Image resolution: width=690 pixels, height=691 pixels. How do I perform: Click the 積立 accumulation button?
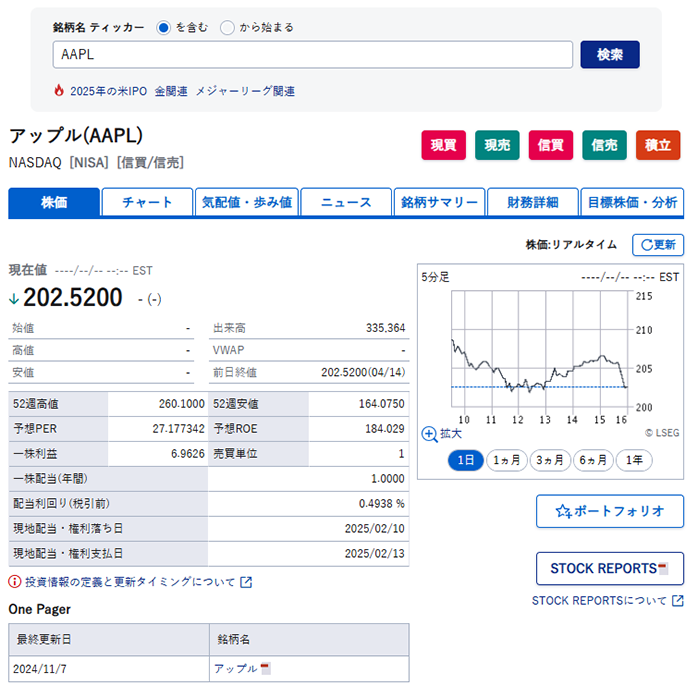tap(658, 145)
